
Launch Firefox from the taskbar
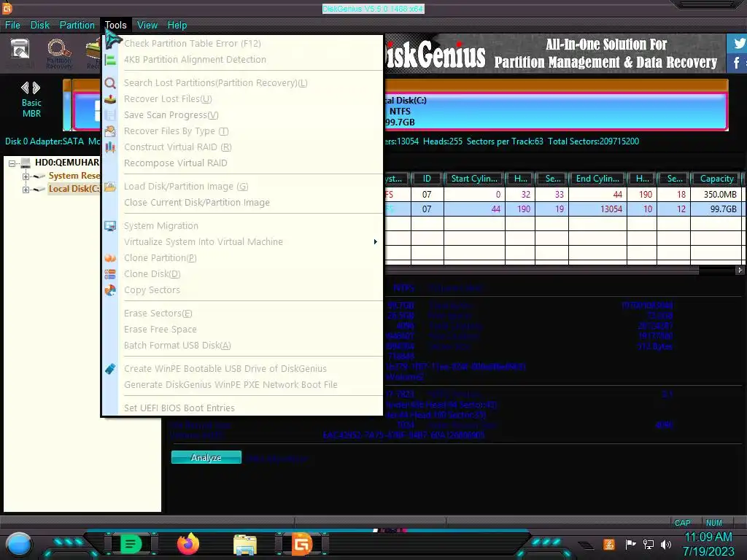pos(188,544)
